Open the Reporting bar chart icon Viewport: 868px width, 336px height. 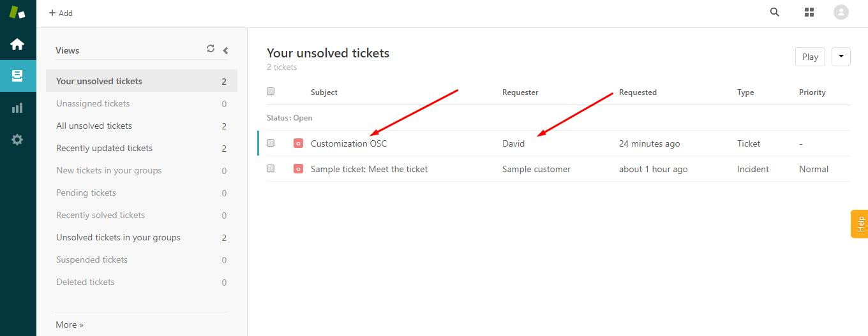[17, 108]
